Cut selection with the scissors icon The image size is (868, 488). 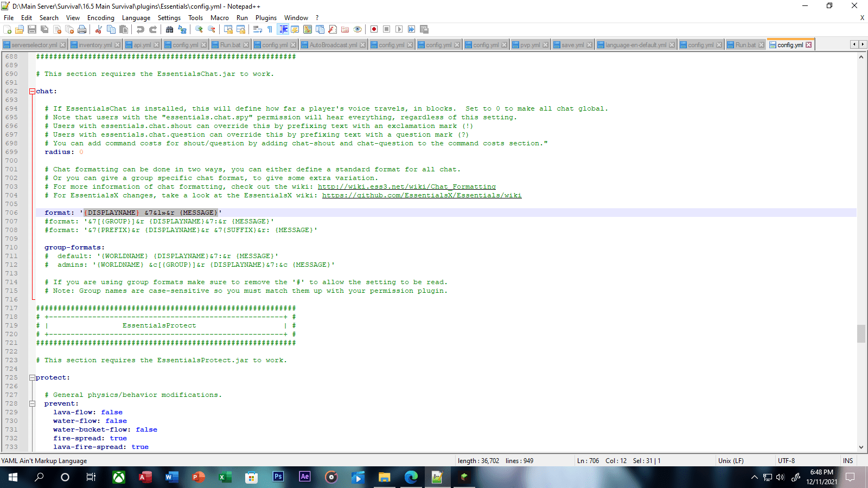point(99,29)
